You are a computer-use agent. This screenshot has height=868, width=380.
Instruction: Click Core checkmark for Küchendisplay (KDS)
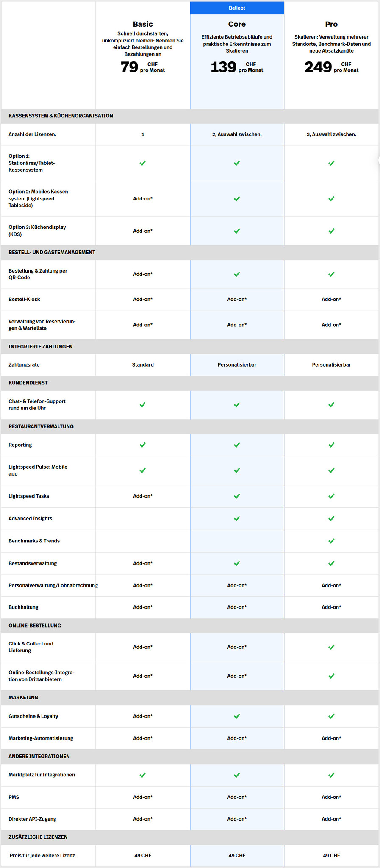coord(237,231)
